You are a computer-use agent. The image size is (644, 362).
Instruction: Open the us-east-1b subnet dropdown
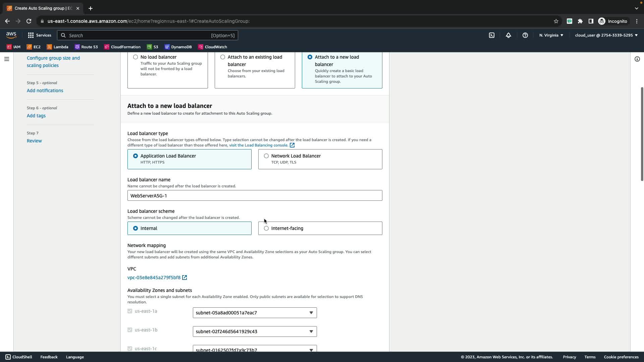point(255,331)
